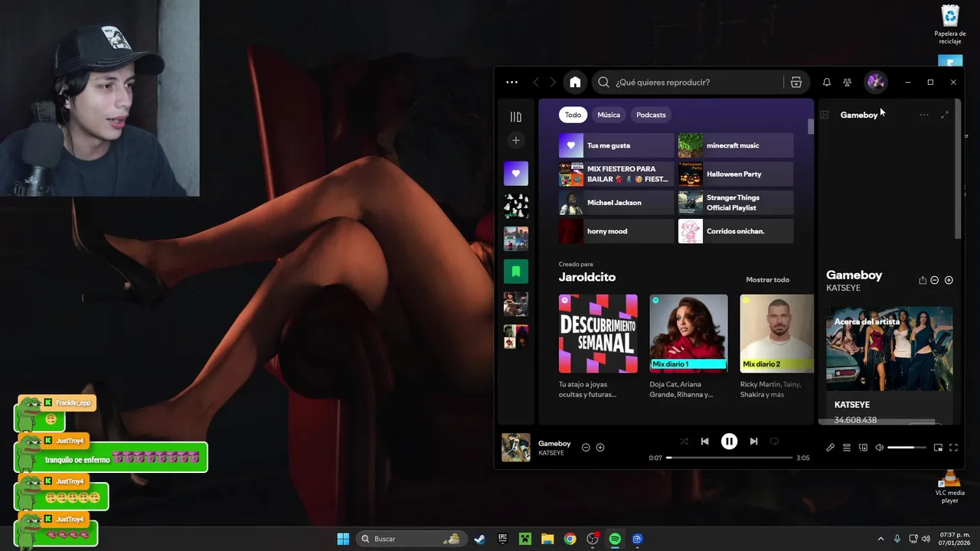The height and width of the screenshot is (551, 980).
Task: Hide the Now Playing view panel icon
Action: (x=825, y=115)
